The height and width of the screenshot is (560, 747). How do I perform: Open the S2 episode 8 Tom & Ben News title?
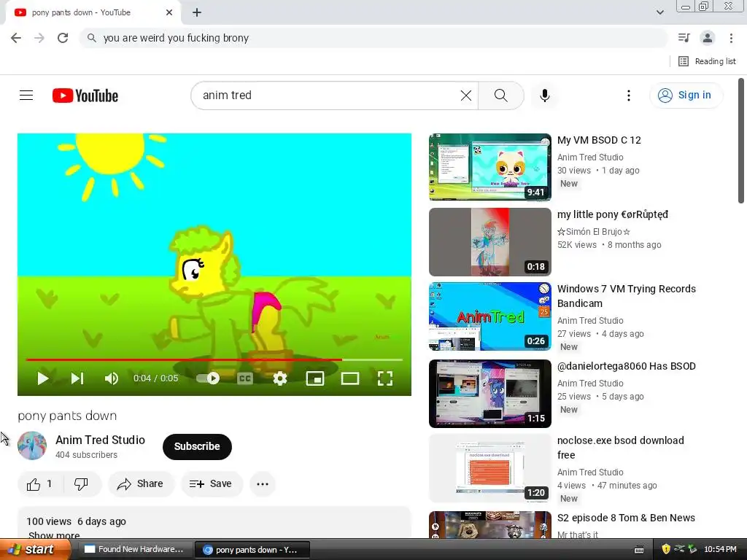point(625,518)
